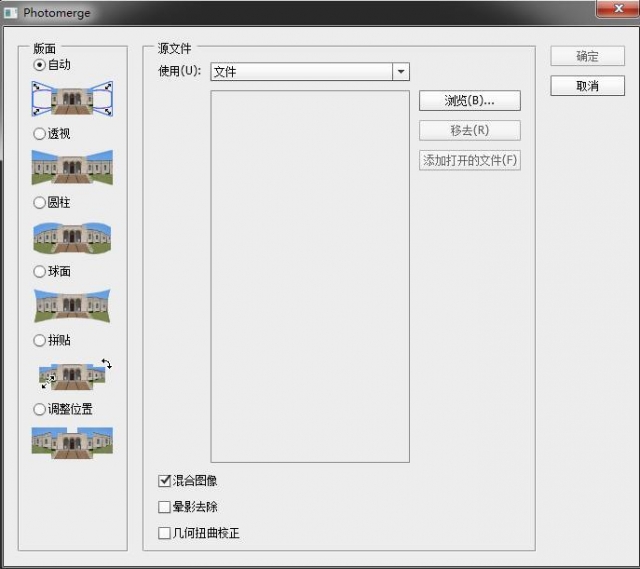Cancel the dialog with 取消
Image resolution: width=640 pixels, height=569 pixels.
[587, 86]
